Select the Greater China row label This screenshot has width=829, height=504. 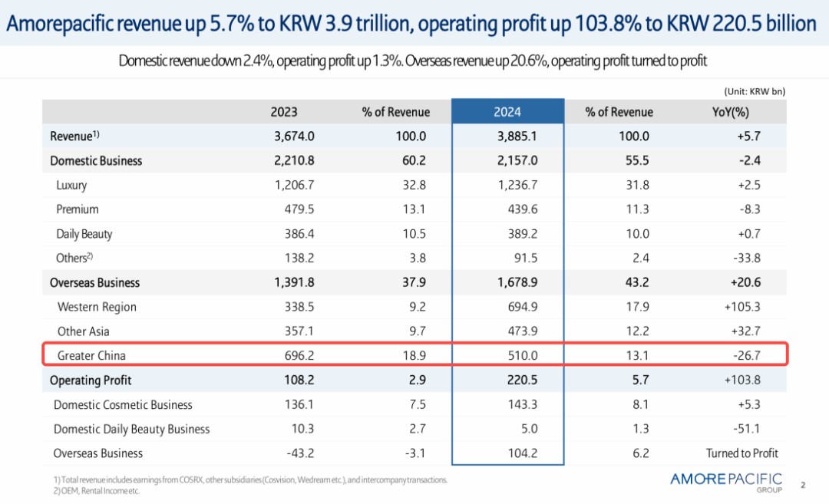click(x=91, y=355)
